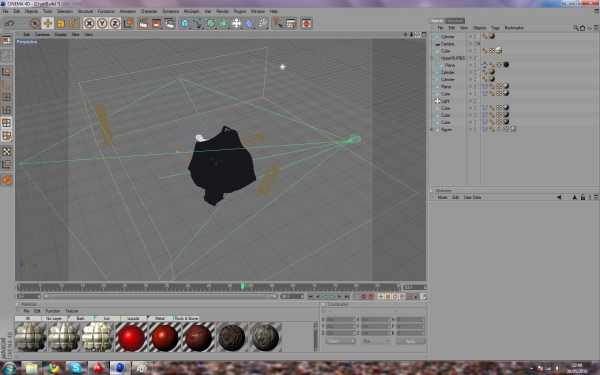
Task: Toggle the World coordinate system icon
Action: (128, 24)
